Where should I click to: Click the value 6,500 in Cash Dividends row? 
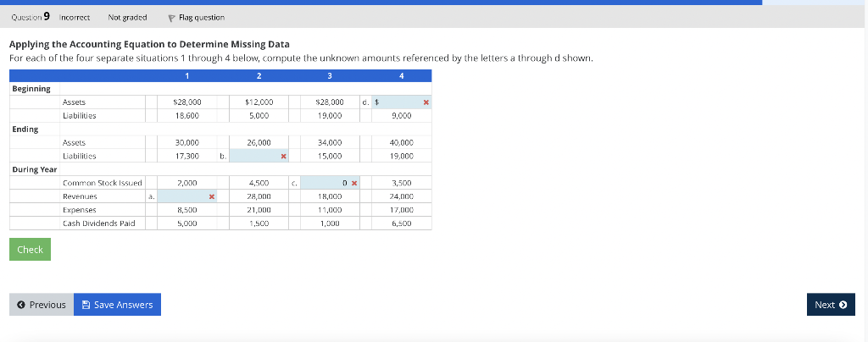pos(401,223)
